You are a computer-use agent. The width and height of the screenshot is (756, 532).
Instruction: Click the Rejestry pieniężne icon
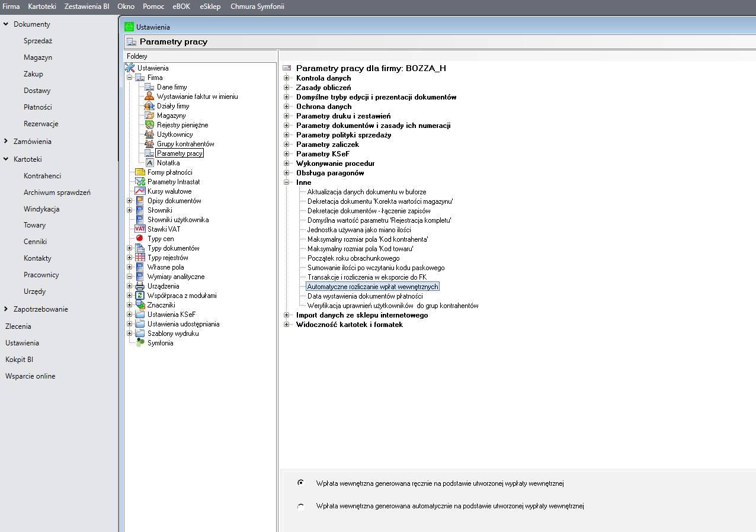tap(149, 125)
